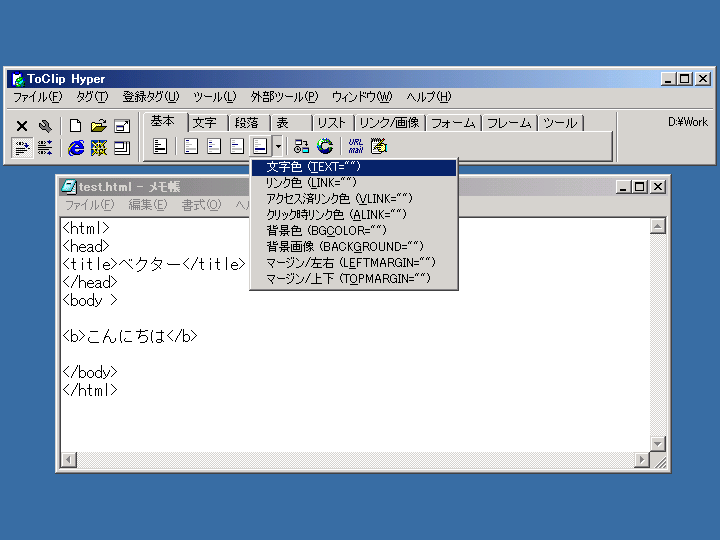The height and width of the screenshot is (540, 720).
Task: Choose クリック時リンク色 (ALINK) entry
Action: click(354, 215)
